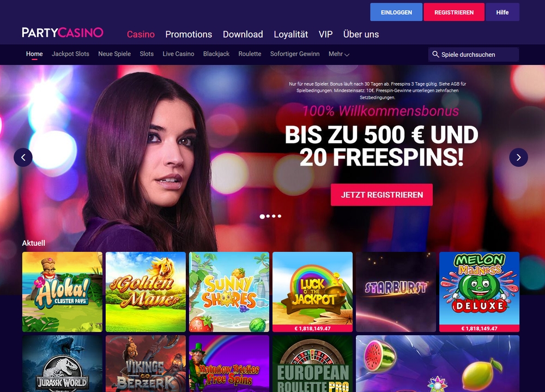This screenshot has width=545, height=392.
Task: Select the VIP menu item
Action: 326,34
